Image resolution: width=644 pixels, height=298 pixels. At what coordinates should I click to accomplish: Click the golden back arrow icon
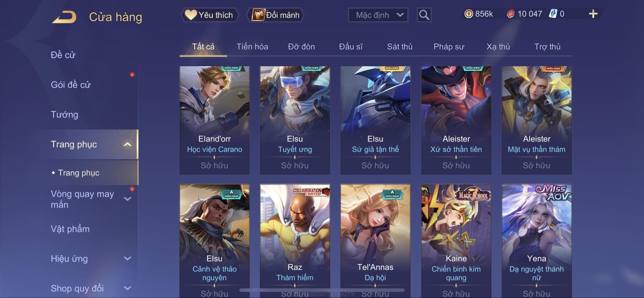pos(64,17)
